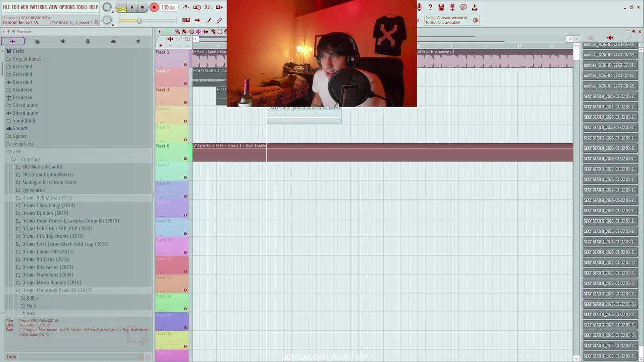Open the TOOLS menu
This screenshot has width=644, height=362.
point(82,7)
